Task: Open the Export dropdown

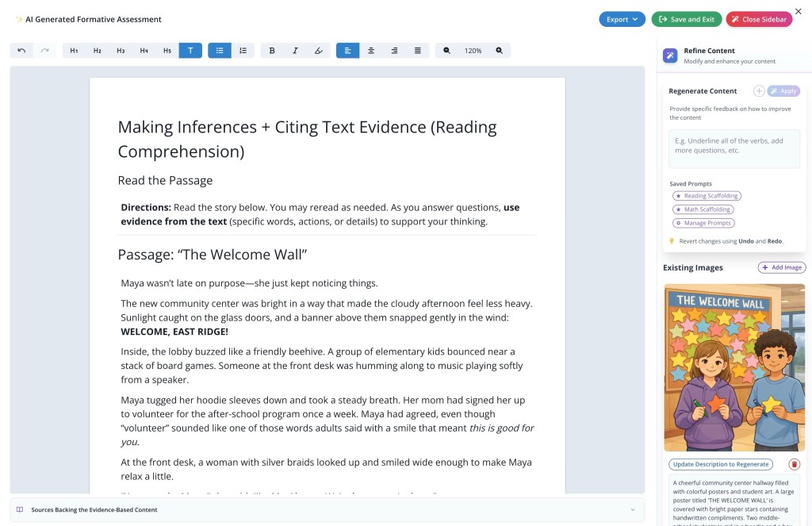Action: coord(622,19)
